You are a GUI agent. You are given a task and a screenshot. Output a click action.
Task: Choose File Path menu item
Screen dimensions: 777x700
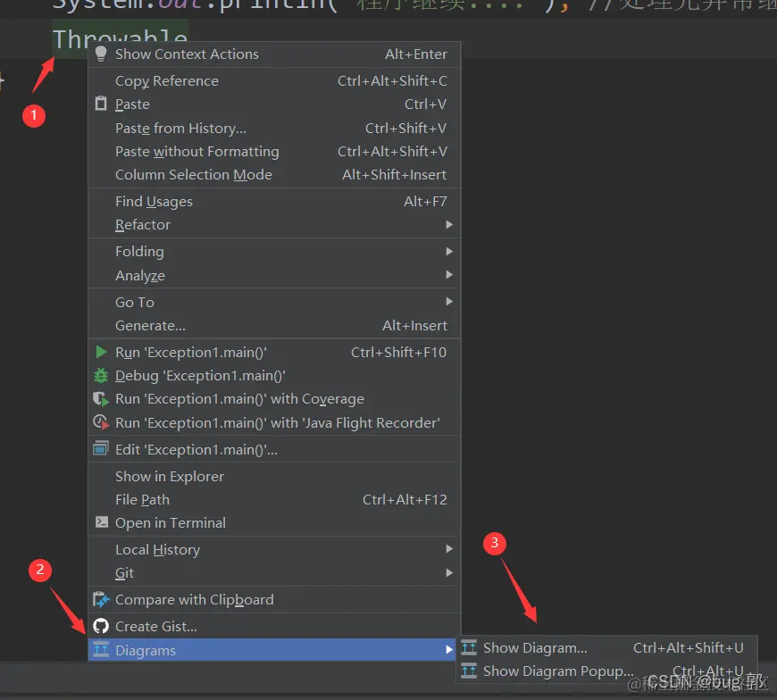274,499
